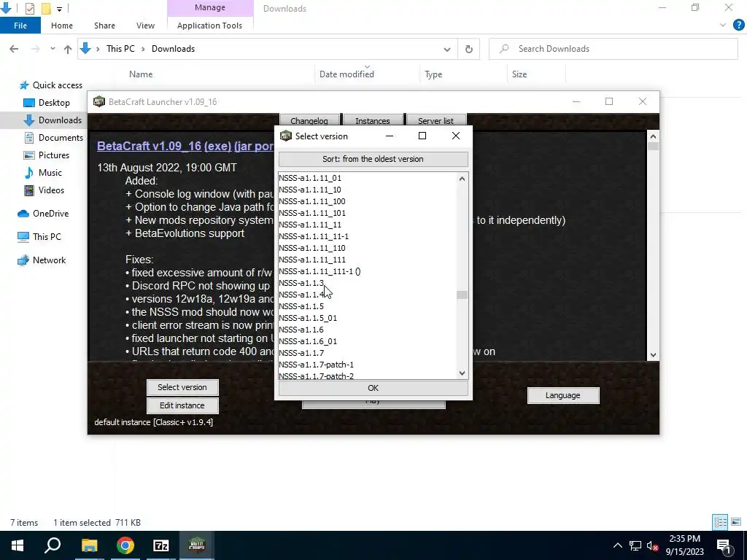Open the network tray icon

point(635,545)
